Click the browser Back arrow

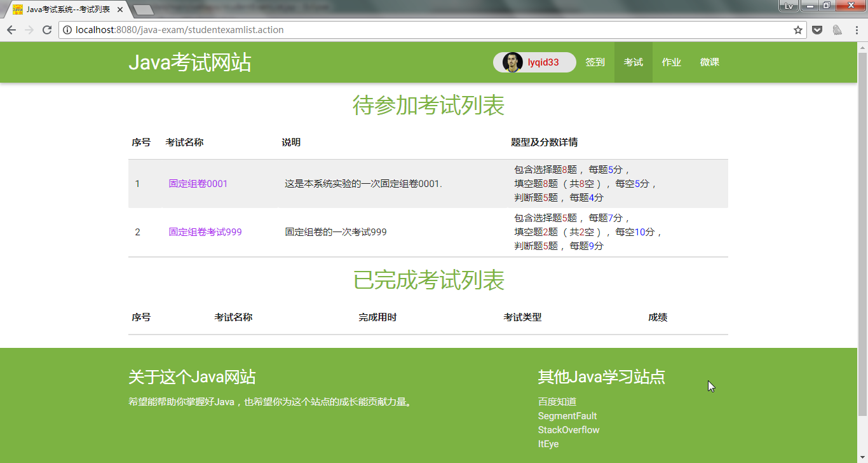(x=11, y=30)
